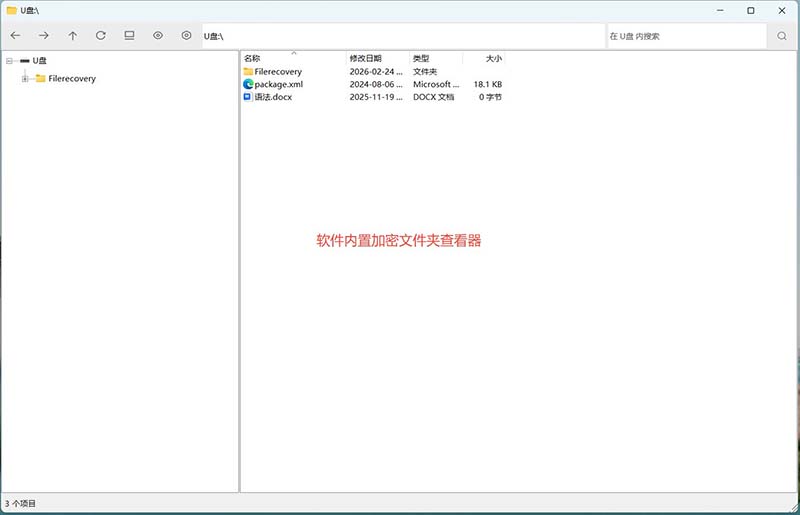
Task: Click the computer icon in toolbar
Action: point(130,36)
